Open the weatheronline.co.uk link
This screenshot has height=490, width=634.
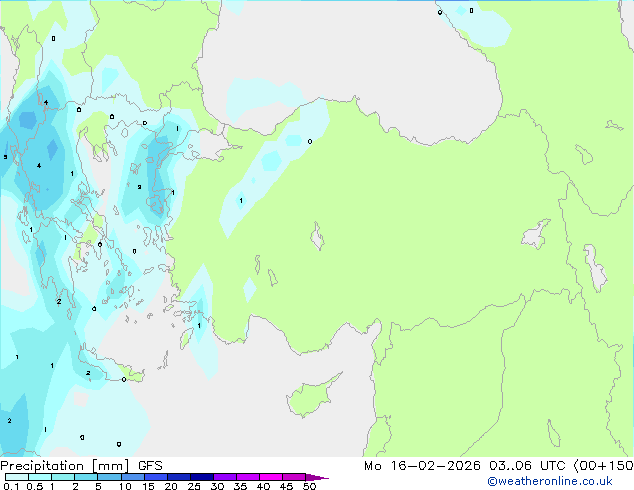(550, 481)
